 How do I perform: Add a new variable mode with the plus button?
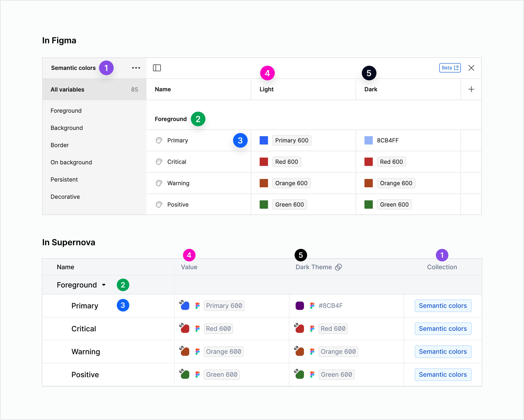(x=471, y=89)
